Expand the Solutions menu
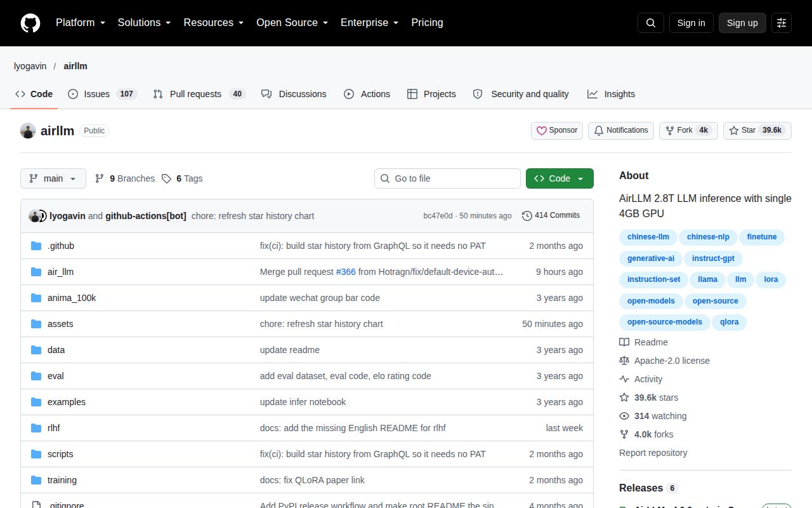The image size is (812, 508). tap(145, 23)
